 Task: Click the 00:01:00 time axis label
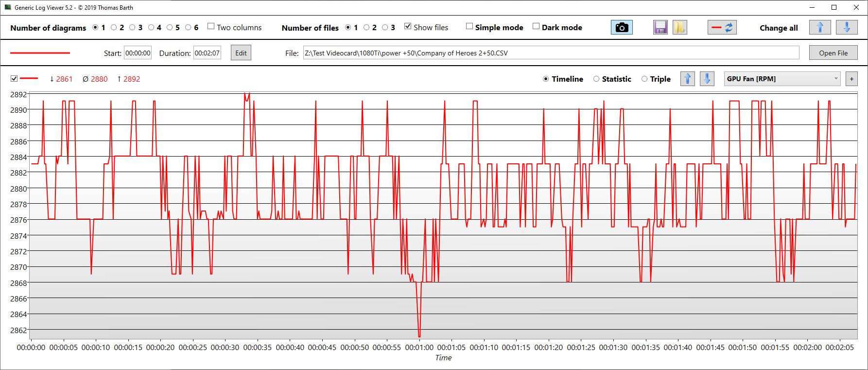(x=419, y=348)
